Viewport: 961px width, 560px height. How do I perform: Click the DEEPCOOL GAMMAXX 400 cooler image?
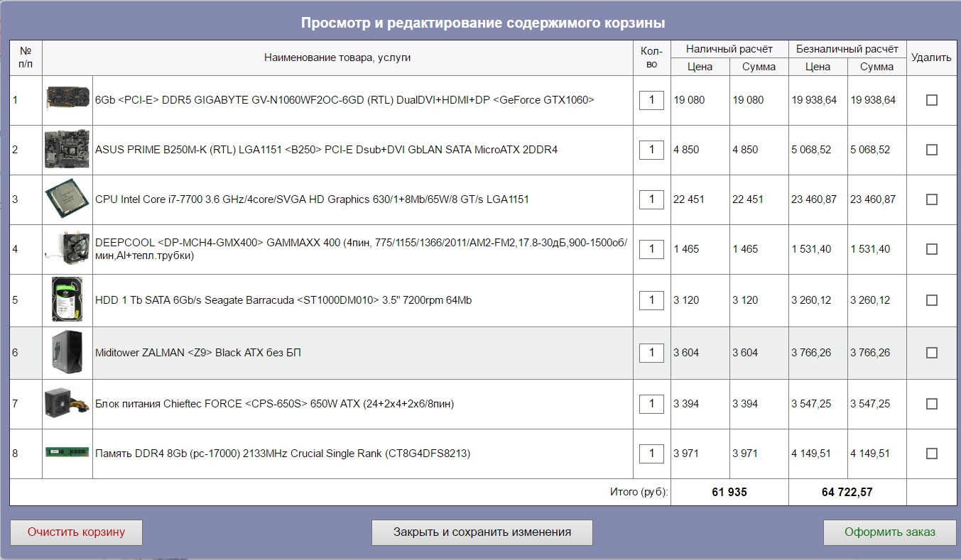(67, 249)
